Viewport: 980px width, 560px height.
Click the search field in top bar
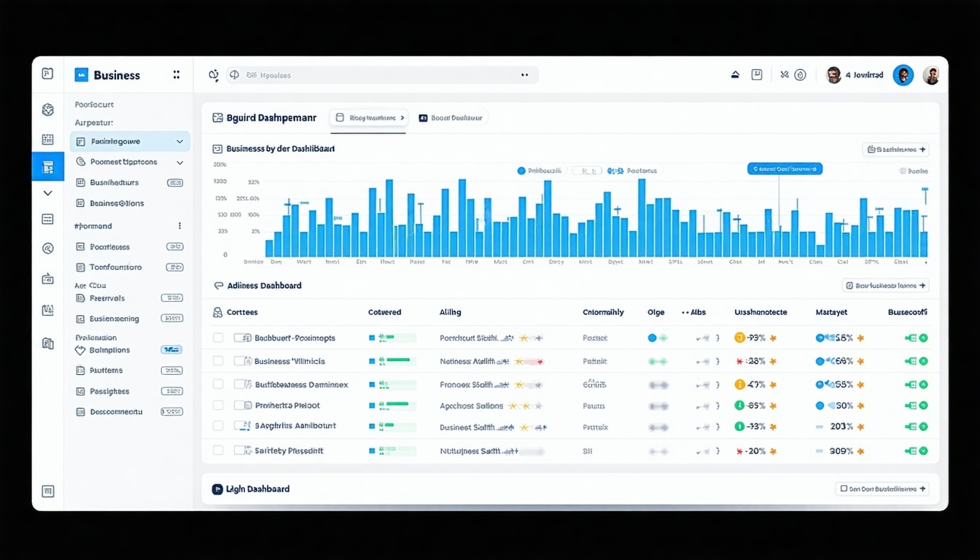pos(383,75)
